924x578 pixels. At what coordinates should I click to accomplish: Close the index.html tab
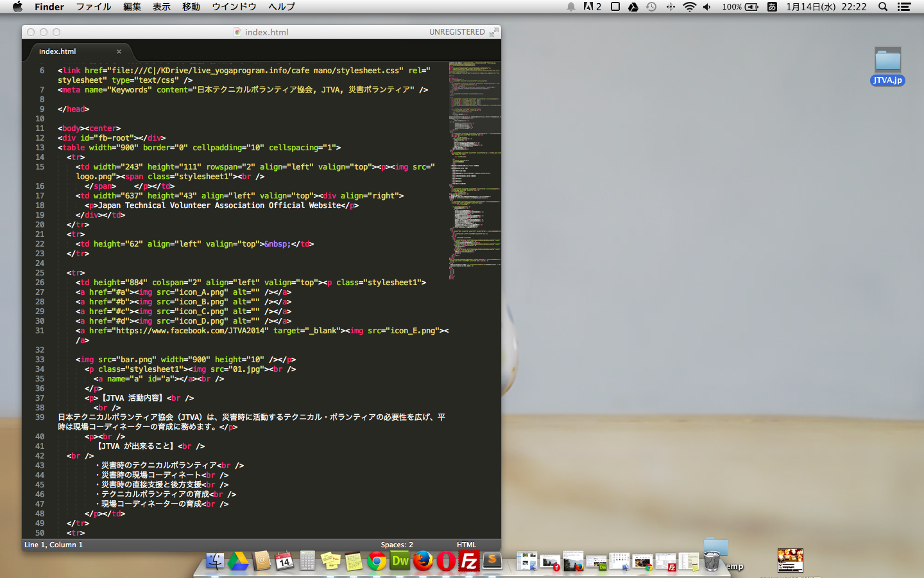click(x=119, y=51)
